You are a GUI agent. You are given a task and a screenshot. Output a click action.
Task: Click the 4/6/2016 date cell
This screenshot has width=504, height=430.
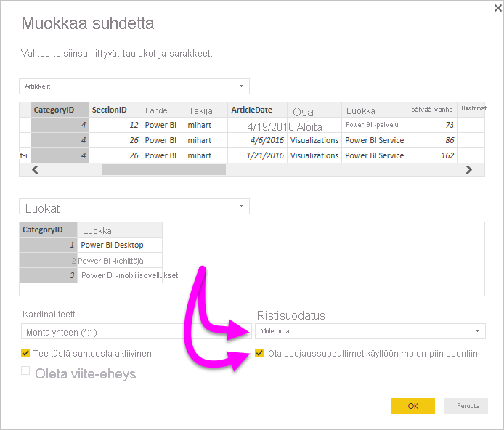[x=257, y=140]
